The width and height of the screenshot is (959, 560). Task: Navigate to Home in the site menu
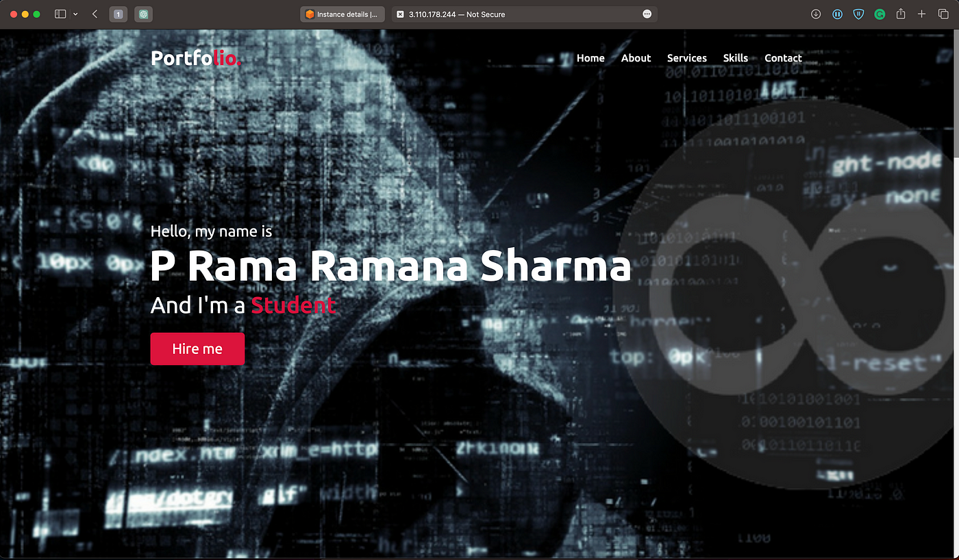590,58
